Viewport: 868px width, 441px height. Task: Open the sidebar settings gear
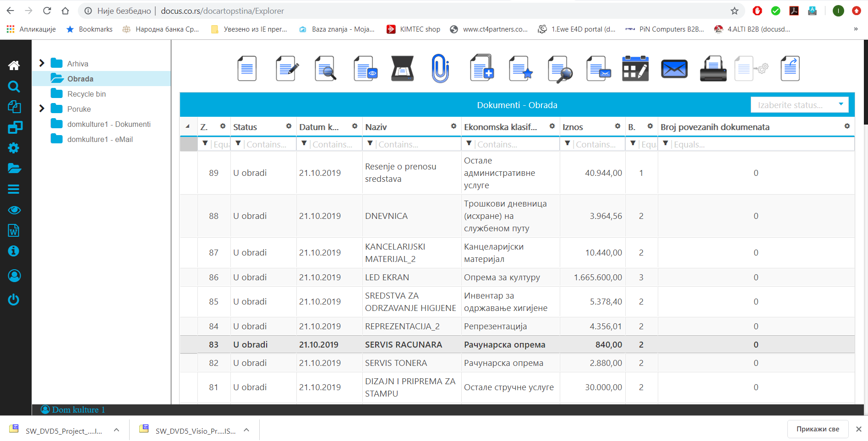click(14, 148)
